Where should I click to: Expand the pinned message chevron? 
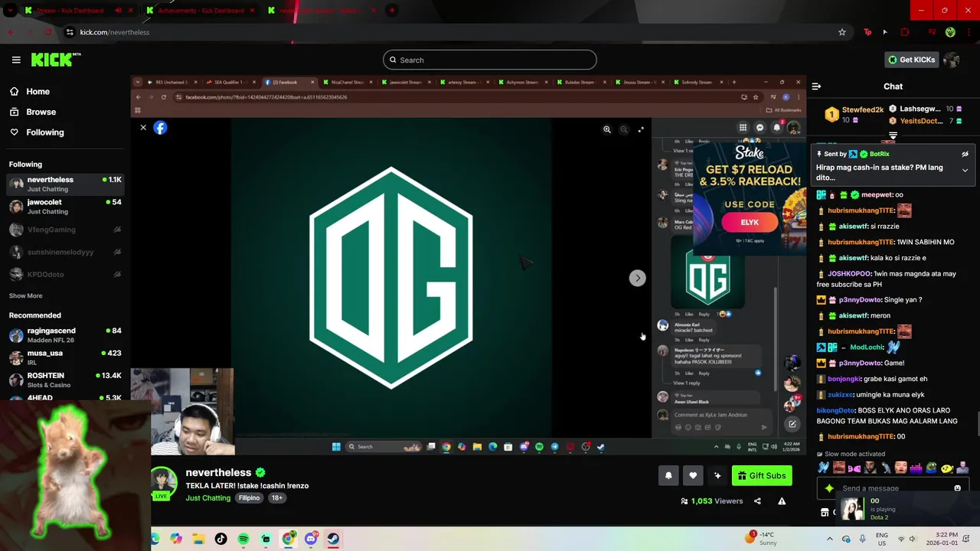tap(965, 170)
